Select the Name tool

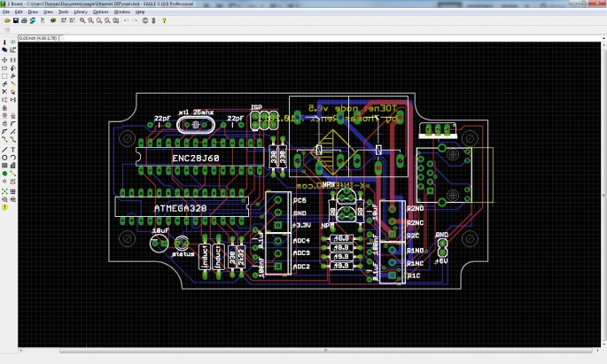pyautogui.click(x=4, y=116)
